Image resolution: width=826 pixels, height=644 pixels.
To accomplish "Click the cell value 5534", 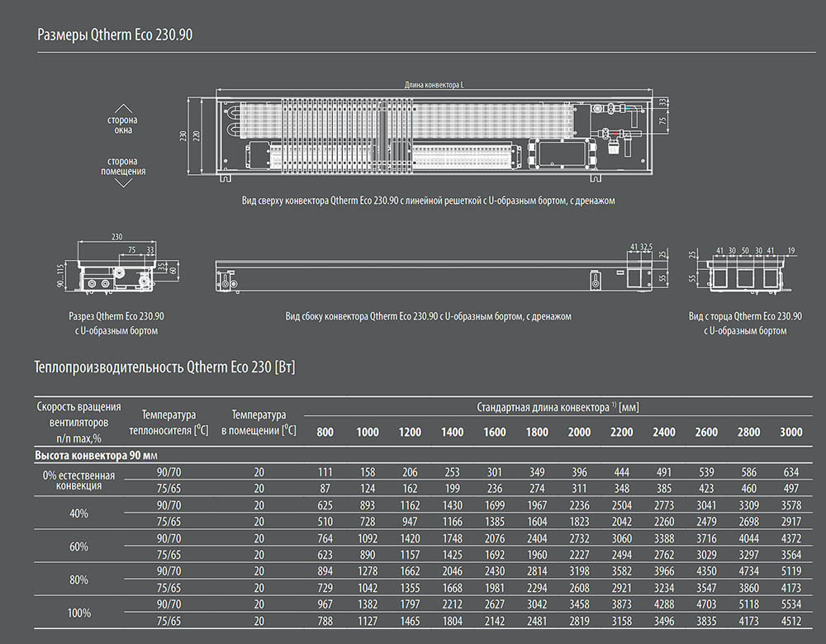I will (791, 604).
